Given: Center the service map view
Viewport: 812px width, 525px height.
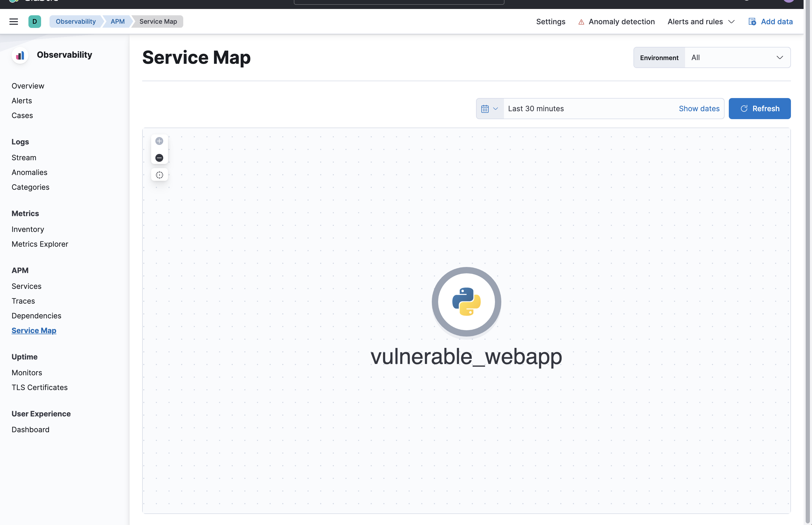Looking at the screenshot, I should (x=159, y=174).
